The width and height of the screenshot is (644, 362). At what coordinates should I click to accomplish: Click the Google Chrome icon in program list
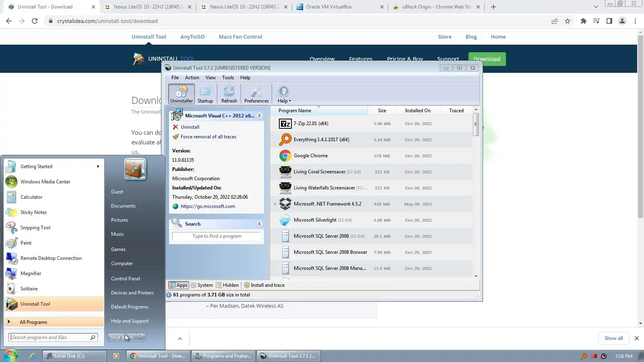point(285,156)
